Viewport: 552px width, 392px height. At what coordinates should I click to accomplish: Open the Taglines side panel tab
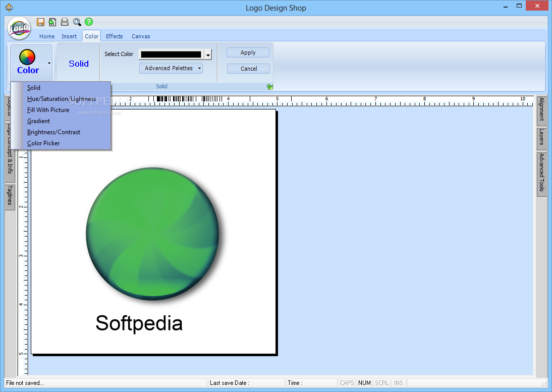pyautogui.click(x=10, y=196)
